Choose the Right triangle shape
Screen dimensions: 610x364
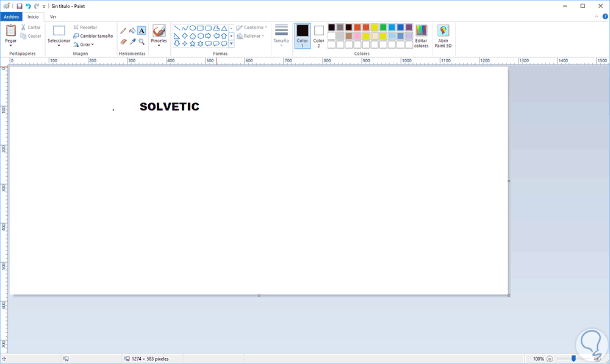pyautogui.click(x=177, y=36)
